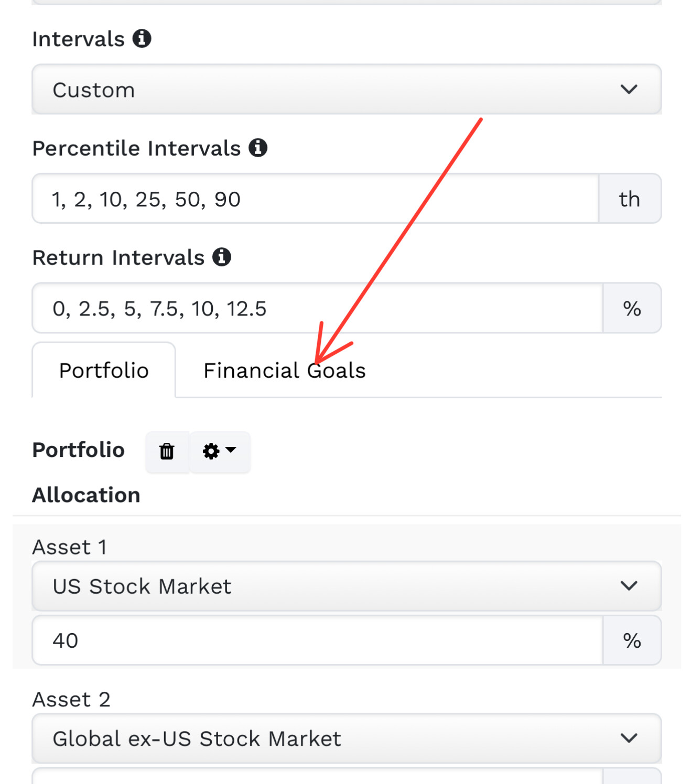Click the Allocation section heading

pos(87,495)
